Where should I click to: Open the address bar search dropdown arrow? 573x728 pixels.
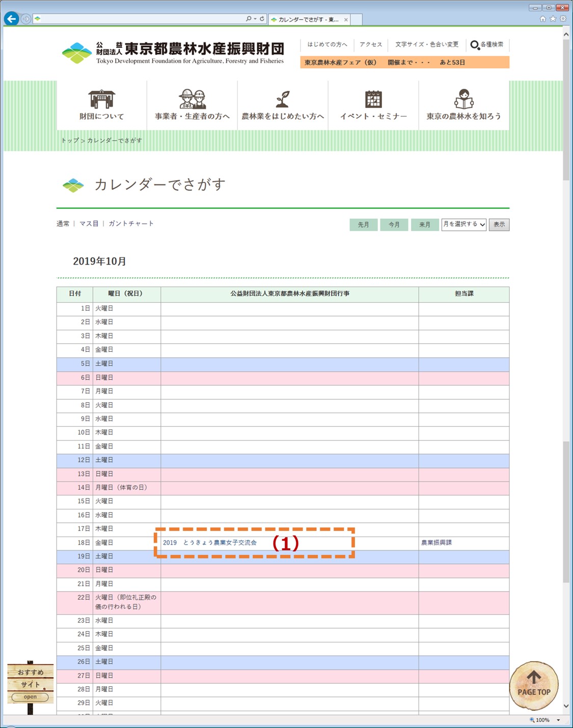pyautogui.click(x=255, y=19)
